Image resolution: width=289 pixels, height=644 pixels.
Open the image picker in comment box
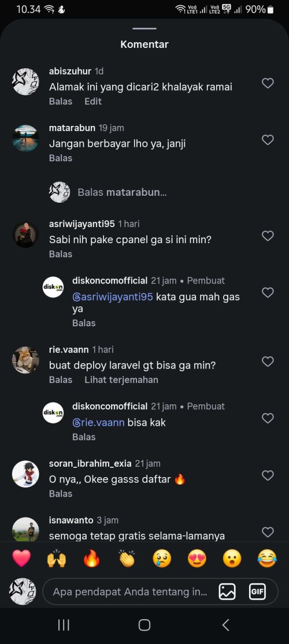click(227, 592)
